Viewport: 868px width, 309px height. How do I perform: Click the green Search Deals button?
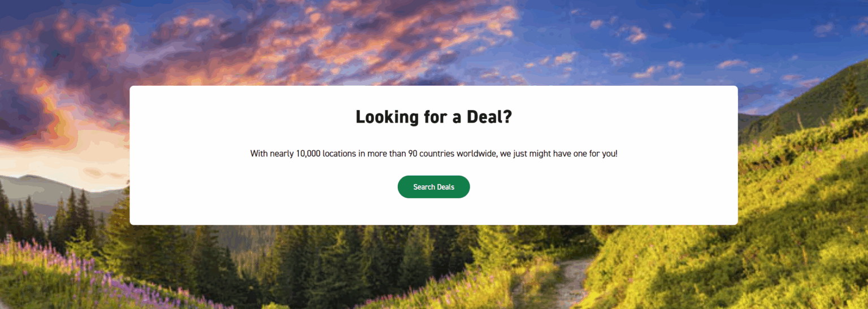point(433,187)
